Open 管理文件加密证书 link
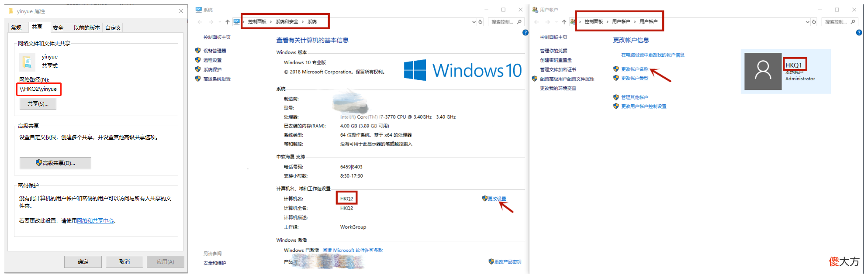Viewport: 868px width, 278px height. point(558,70)
